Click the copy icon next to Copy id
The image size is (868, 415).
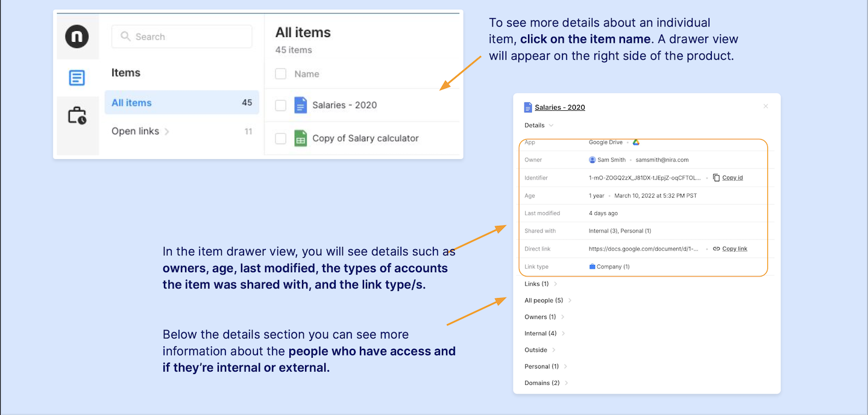point(716,178)
